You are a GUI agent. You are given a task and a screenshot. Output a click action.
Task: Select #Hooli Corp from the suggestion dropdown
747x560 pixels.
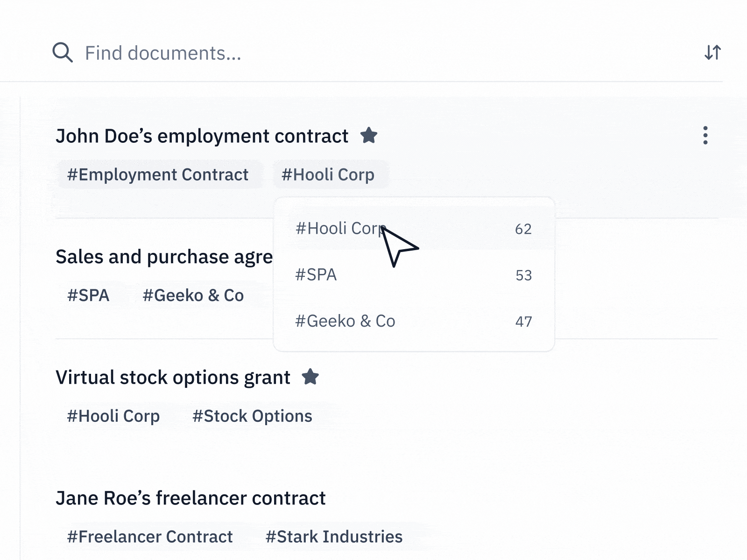pos(341,228)
